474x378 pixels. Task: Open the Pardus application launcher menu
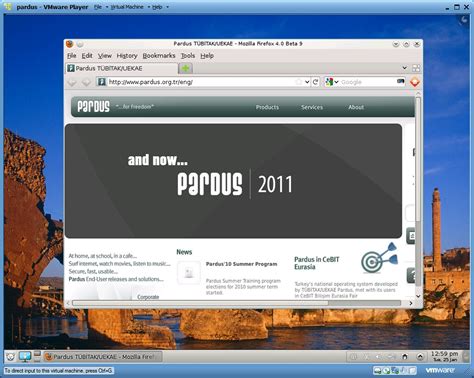10,357
